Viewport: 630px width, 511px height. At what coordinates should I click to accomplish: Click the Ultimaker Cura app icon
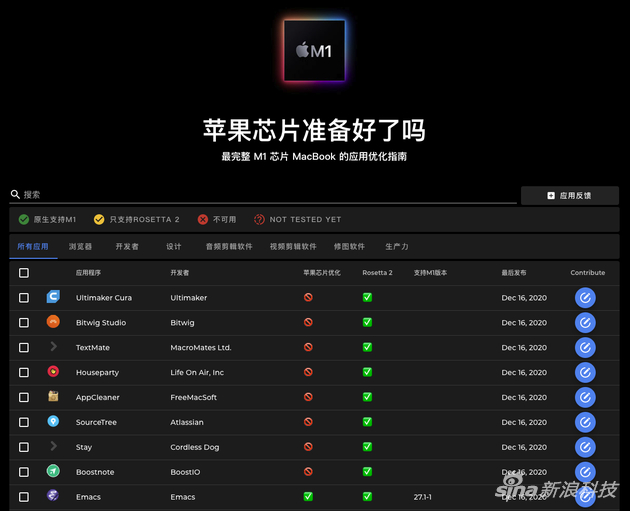53,297
